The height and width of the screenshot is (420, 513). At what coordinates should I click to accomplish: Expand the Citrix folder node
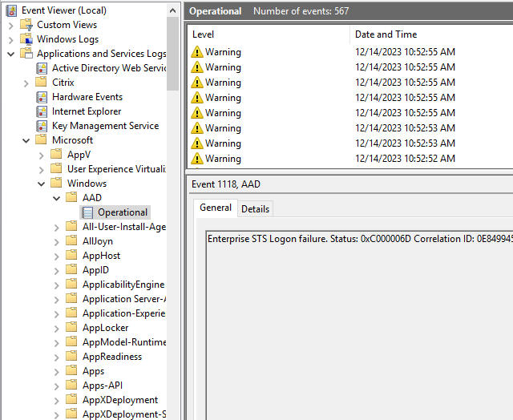26,83
